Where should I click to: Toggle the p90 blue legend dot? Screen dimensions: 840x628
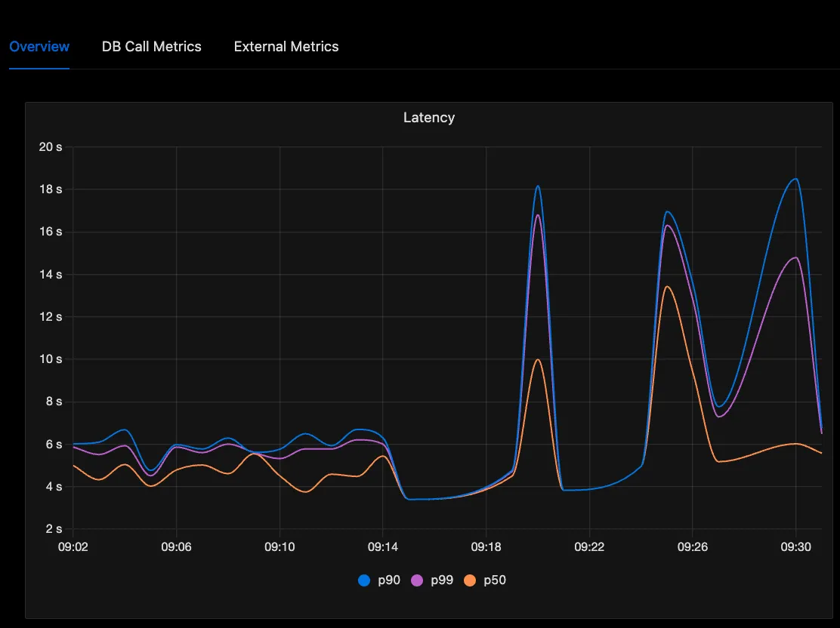[364, 580]
